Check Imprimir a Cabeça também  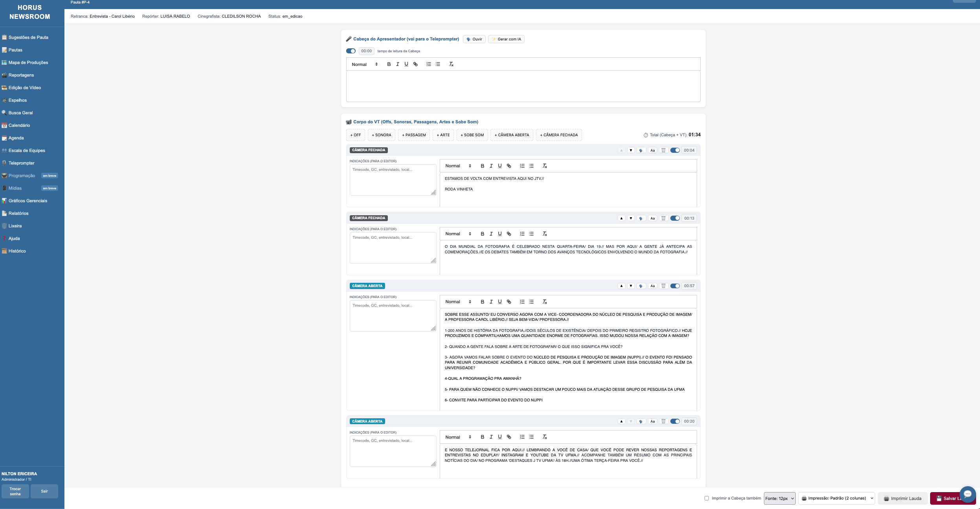tap(707, 498)
